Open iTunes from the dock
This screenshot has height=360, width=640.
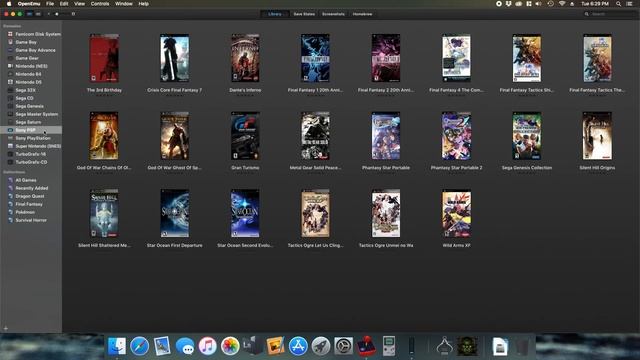[x=208, y=346]
